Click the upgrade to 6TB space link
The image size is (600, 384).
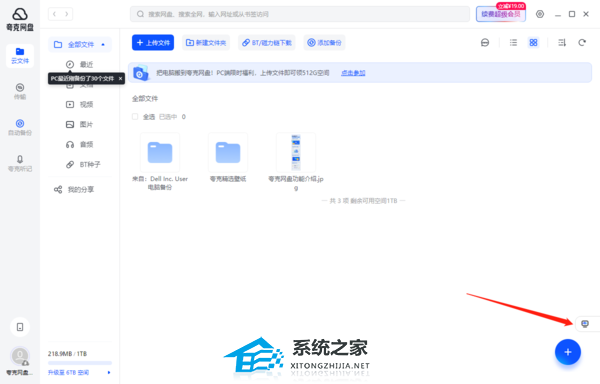point(68,373)
